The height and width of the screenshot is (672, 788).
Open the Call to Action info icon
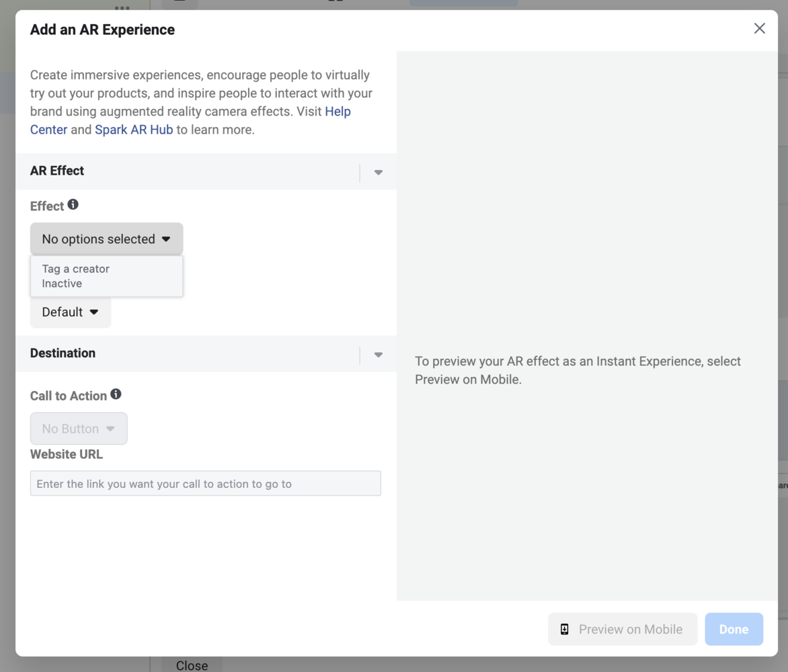coord(116,394)
